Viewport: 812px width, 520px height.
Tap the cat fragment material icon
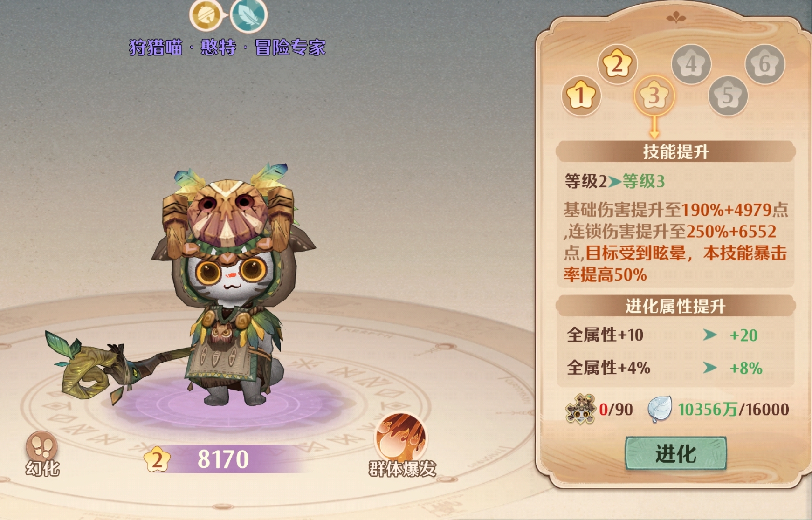[x=580, y=409]
